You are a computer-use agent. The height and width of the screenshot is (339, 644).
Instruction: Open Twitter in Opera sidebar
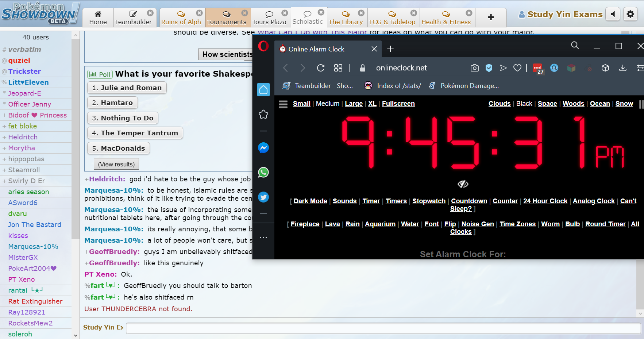(263, 197)
